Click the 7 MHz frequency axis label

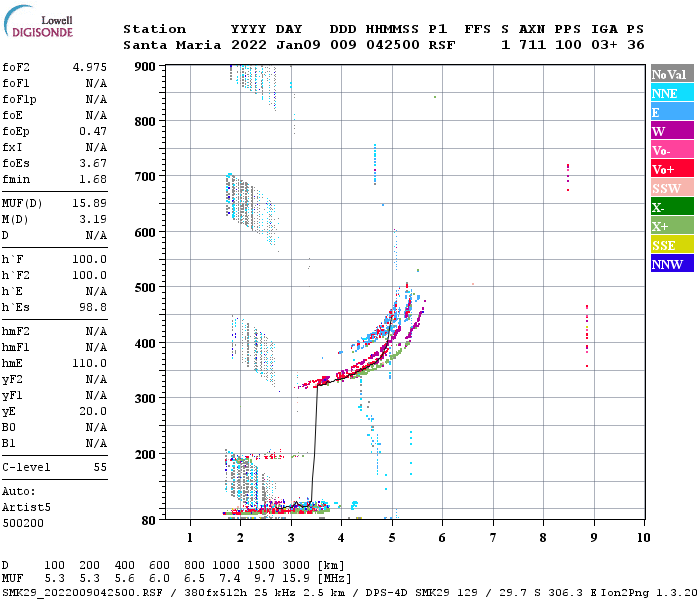493,538
